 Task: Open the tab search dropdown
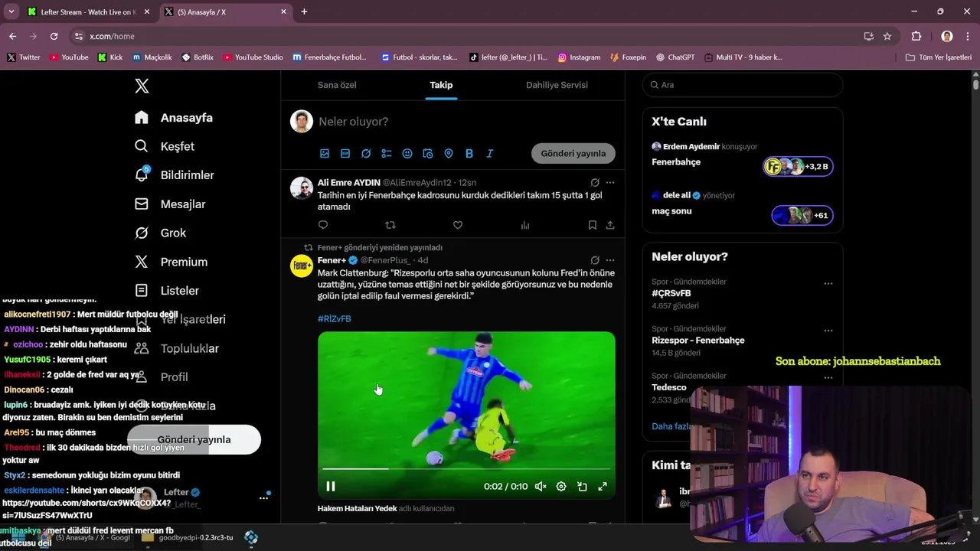tap(11, 11)
